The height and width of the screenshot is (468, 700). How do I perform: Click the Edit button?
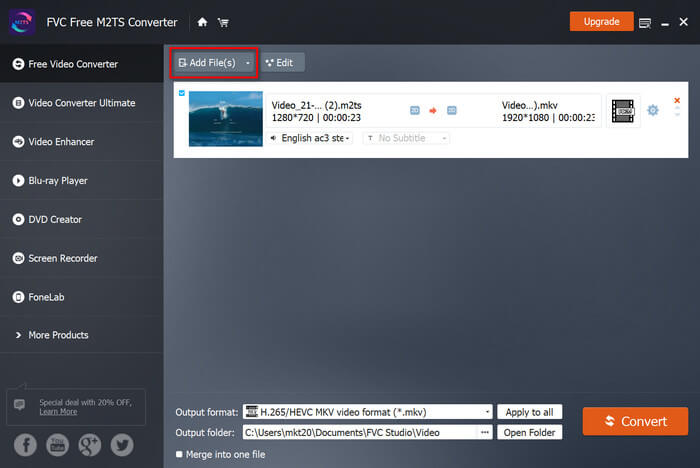pyautogui.click(x=283, y=63)
